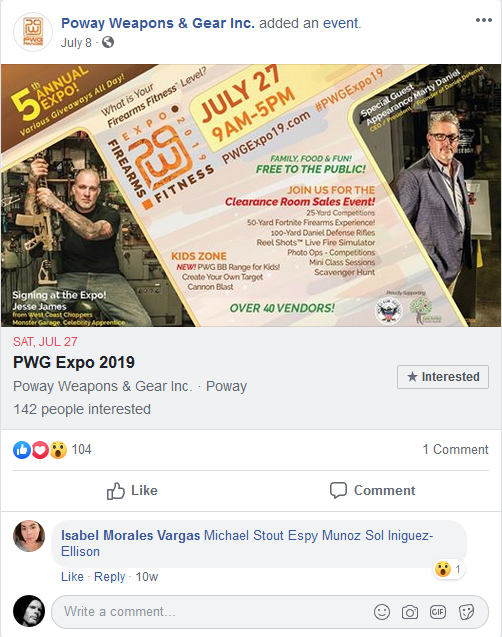Screen dimensions: 502x637
Task: Click the Wow reaction emoji icon
Action: tap(58, 450)
